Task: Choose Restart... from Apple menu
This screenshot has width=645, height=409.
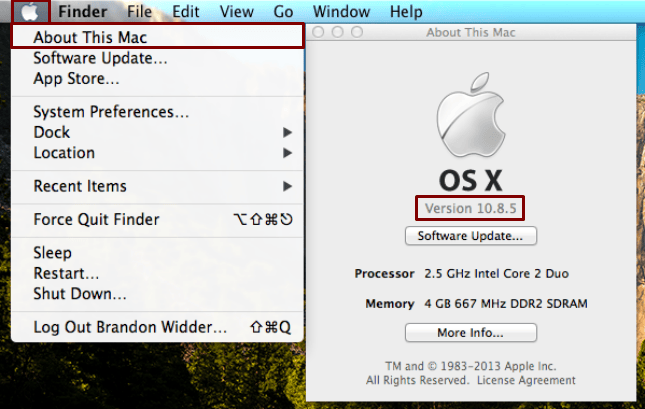Action: tap(158, 273)
